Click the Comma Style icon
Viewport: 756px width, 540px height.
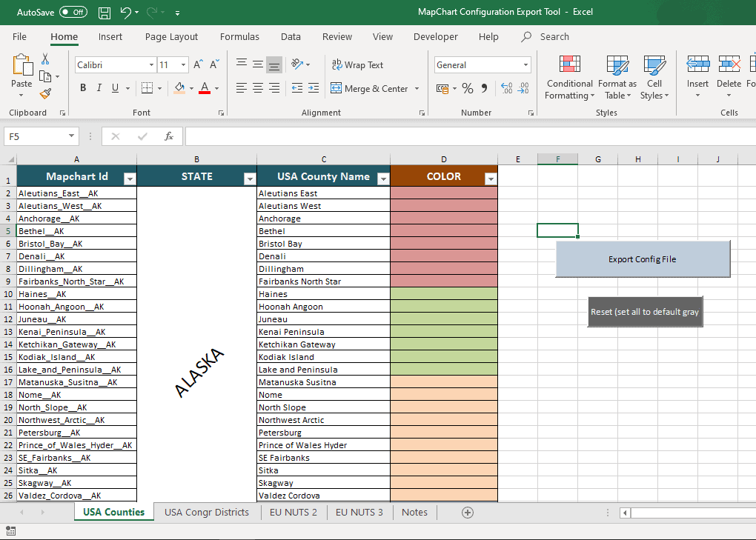[x=484, y=88]
